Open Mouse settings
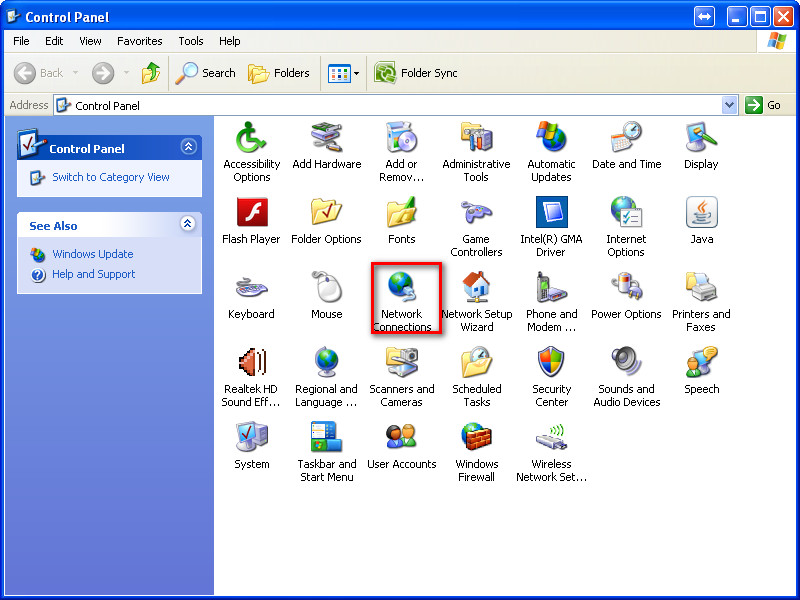Screen dimensions: 800x600 point(327,295)
